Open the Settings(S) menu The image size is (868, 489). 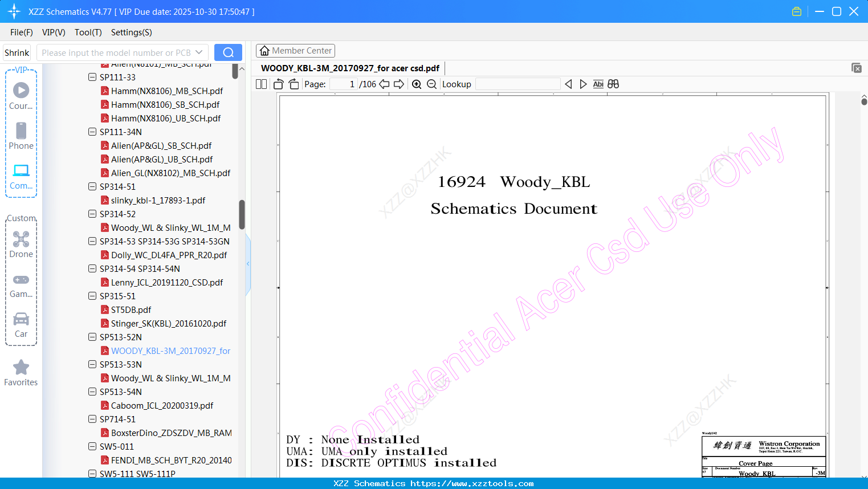[x=132, y=32]
